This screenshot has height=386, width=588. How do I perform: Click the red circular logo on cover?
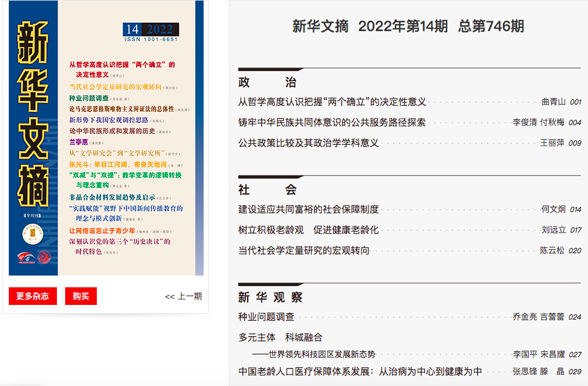(x=44, y=257)
